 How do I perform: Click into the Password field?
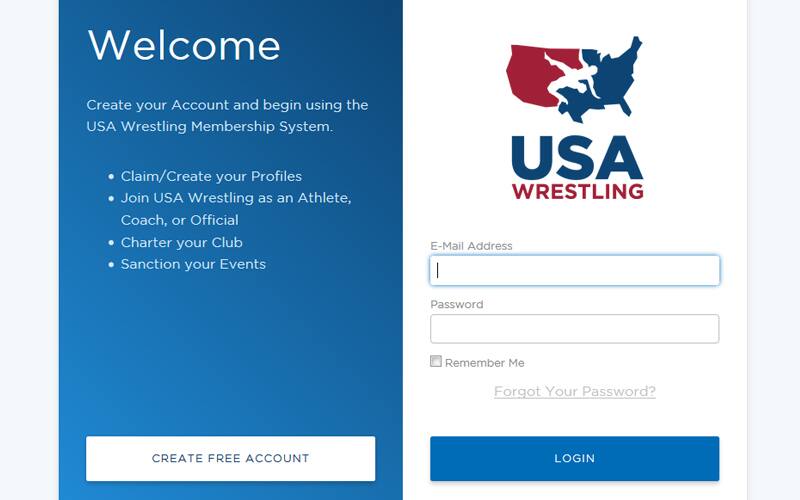[x=575, y=329]
